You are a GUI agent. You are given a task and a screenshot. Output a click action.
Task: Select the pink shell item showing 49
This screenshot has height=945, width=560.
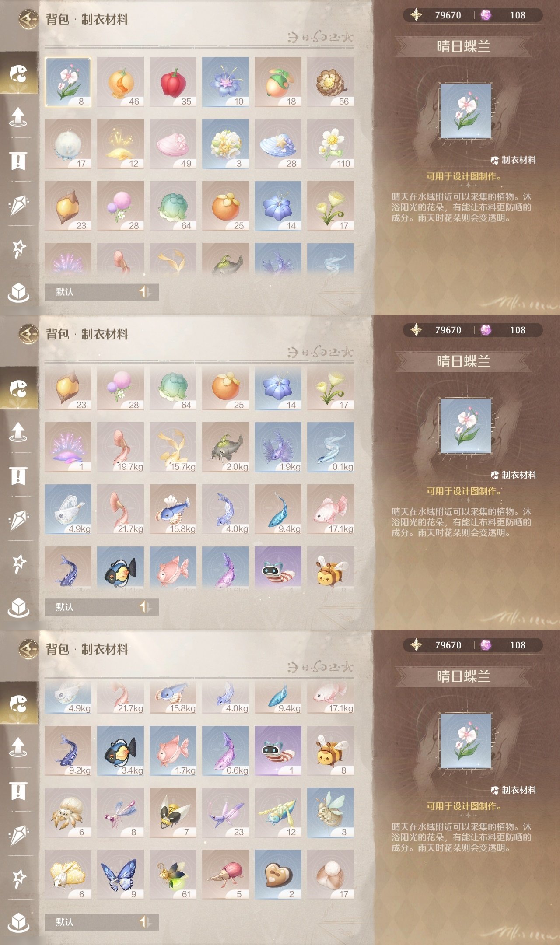coord(173,144)
